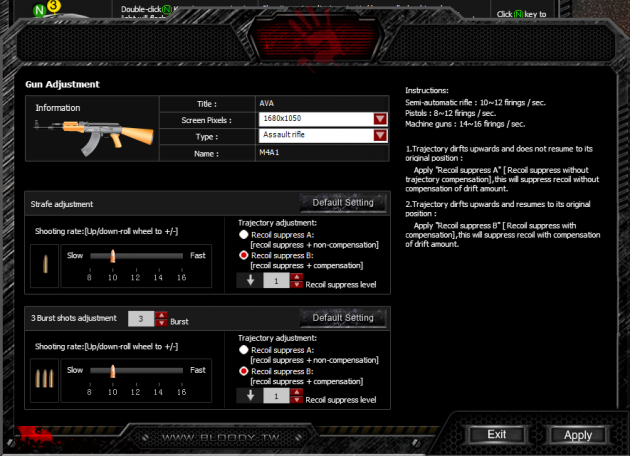Reset Burst shots with Default Setting
The width and height of the screenshot is (630, 456).
[x=342, y=318]
